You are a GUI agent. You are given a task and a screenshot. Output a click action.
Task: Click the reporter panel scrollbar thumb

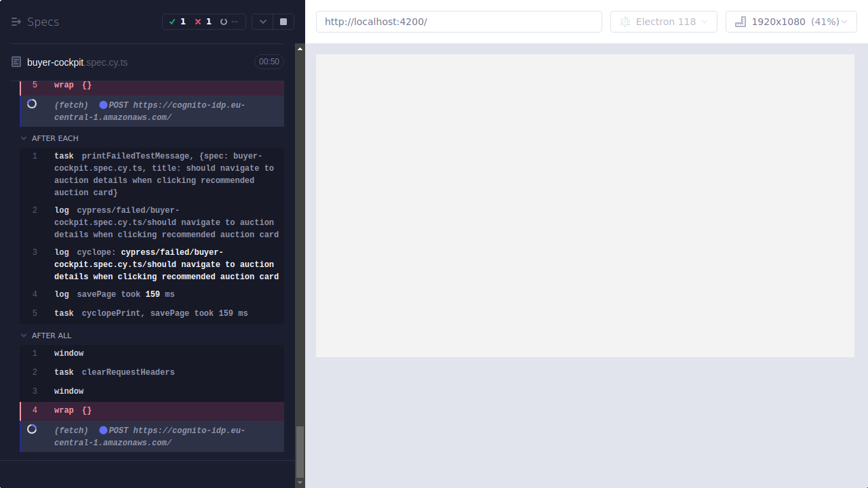click(x=300, y=452)
